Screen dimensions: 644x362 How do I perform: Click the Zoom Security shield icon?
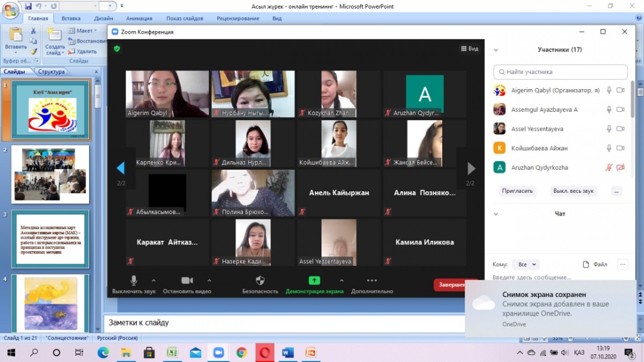click(x=260, y=280)
